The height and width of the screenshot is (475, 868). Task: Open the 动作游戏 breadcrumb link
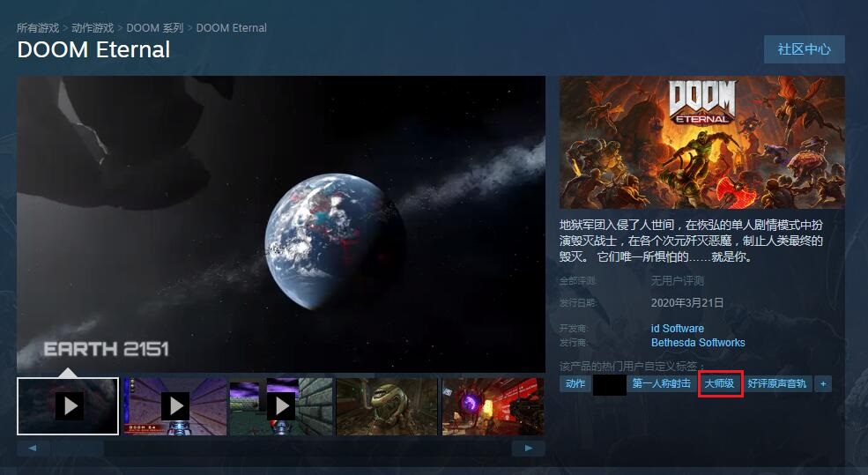click(x=93, y=27)
